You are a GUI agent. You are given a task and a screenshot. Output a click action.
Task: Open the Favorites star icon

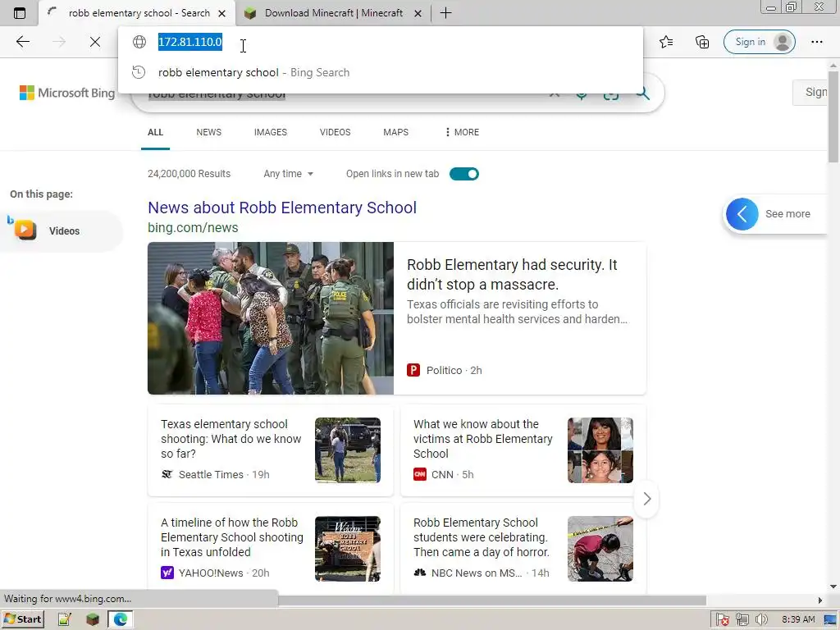[666, 42]
